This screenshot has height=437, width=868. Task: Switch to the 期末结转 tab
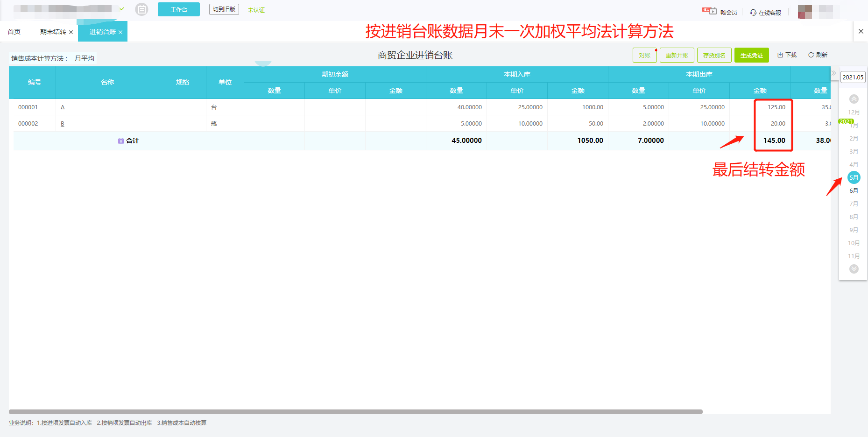pos(53,32)
